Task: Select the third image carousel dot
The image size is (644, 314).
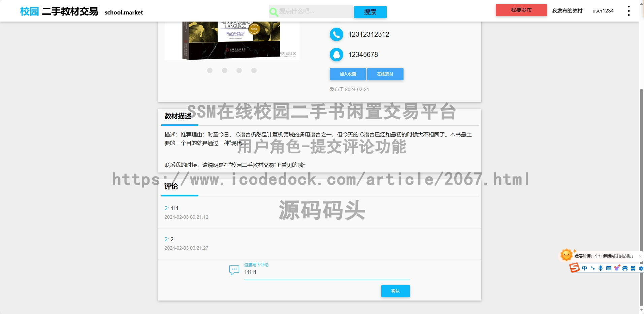Action: pyautogui.click(x=239, y=70)
